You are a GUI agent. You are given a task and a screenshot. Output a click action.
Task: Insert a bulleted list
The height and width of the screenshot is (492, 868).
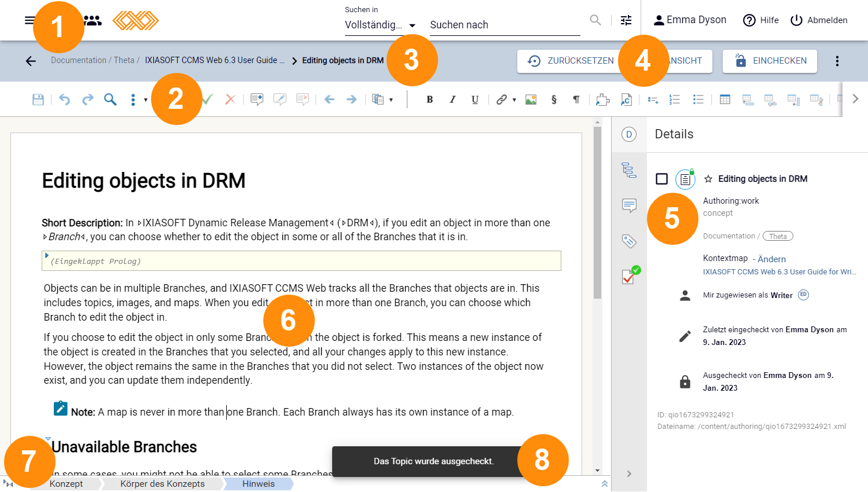(x=698, y=100)
